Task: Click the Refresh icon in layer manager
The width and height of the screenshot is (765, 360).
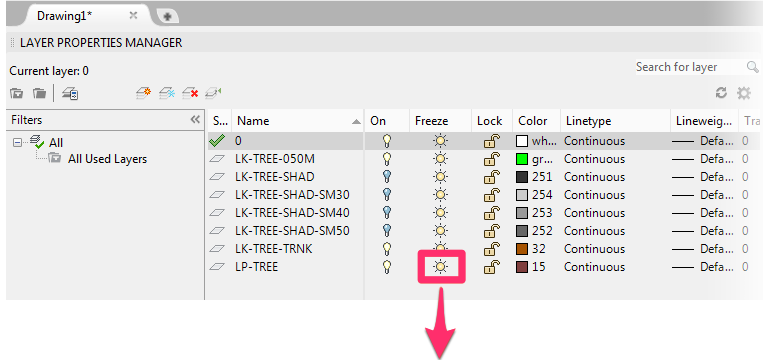Action: (721, 93)
